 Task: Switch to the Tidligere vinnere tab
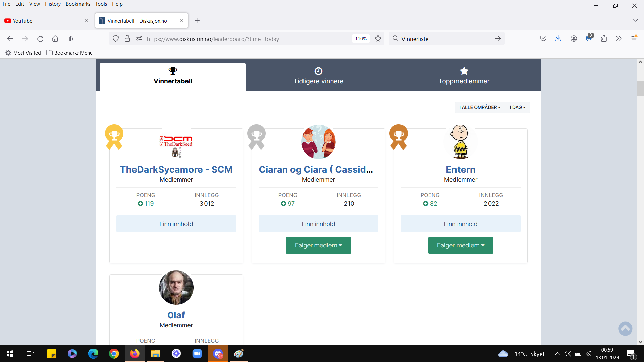click(x=318, y=76)
